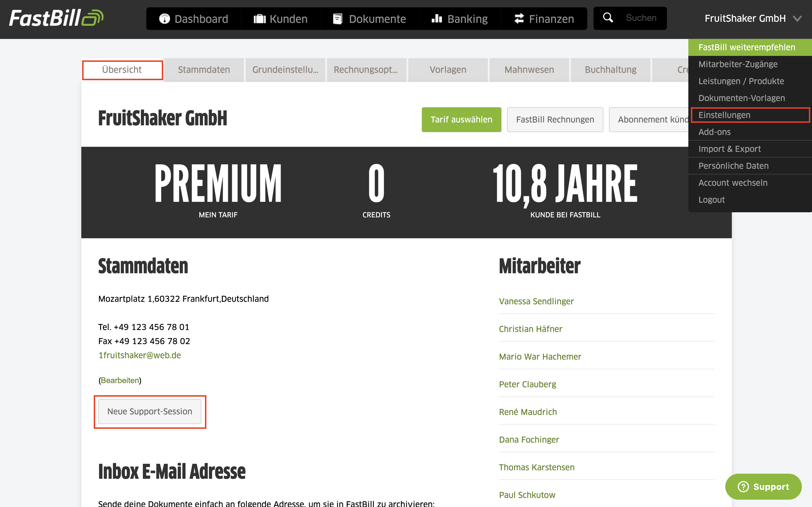Open employee Thomas Karstensen

536,467
